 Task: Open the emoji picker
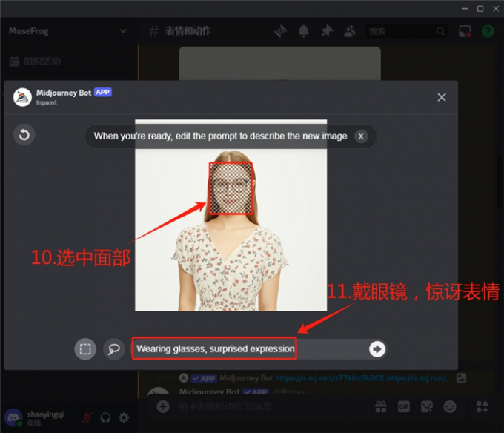click(450, 406)
